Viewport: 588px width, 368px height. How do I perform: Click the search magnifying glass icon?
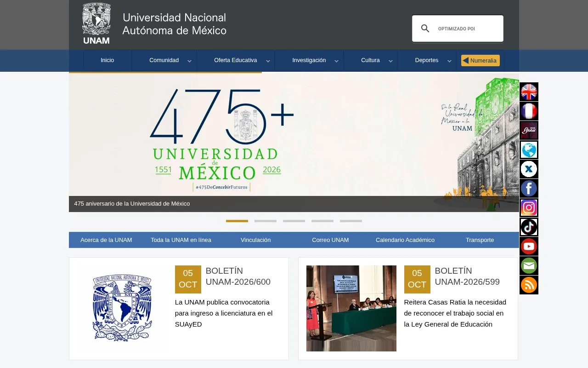pos(425,29)
